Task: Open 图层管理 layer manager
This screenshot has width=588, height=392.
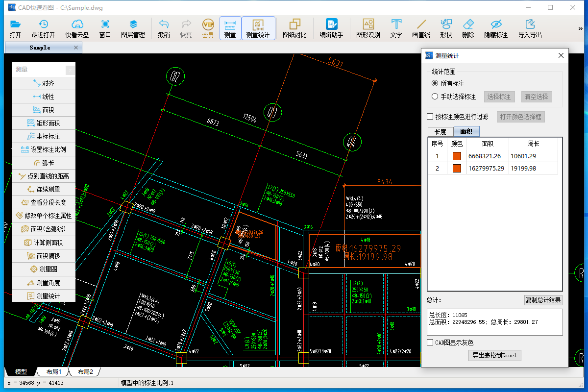Action: click(x=133, y=28)
